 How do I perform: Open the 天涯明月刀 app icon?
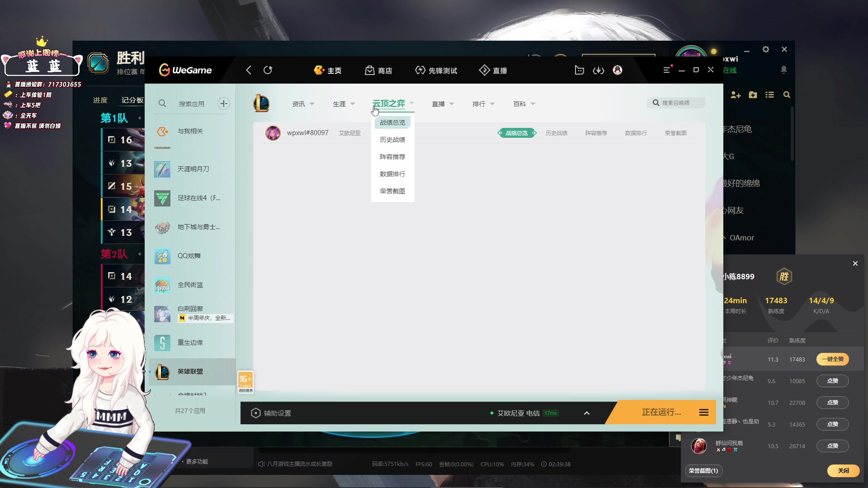(162, 169)
